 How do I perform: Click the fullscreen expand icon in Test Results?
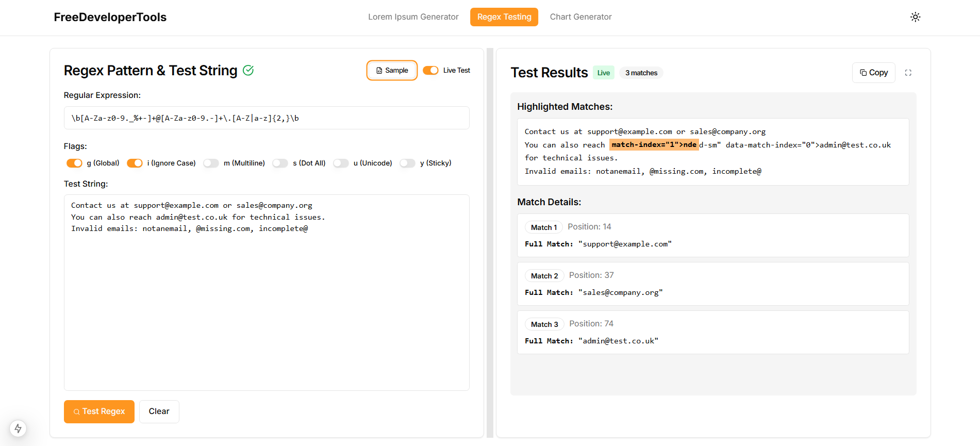click(x=908, y=73)
